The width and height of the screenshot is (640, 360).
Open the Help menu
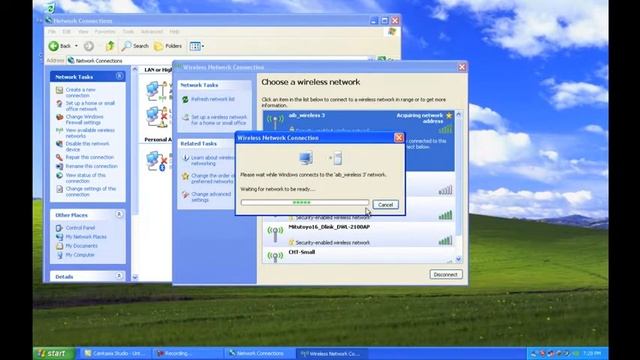click(x=174, y=31)
